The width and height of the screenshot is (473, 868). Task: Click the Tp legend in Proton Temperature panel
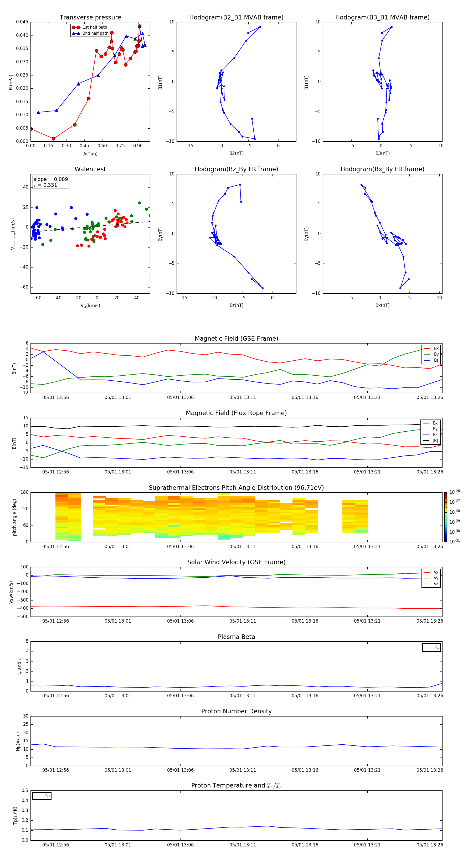(42, 796)
